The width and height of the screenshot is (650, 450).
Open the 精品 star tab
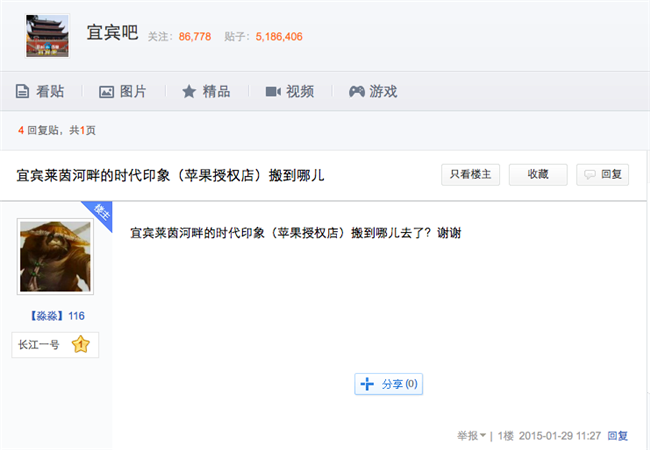point(206,92)
